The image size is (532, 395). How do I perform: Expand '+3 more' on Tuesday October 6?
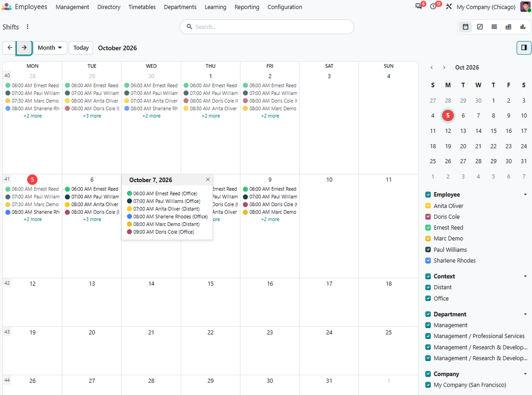[92, 219]
